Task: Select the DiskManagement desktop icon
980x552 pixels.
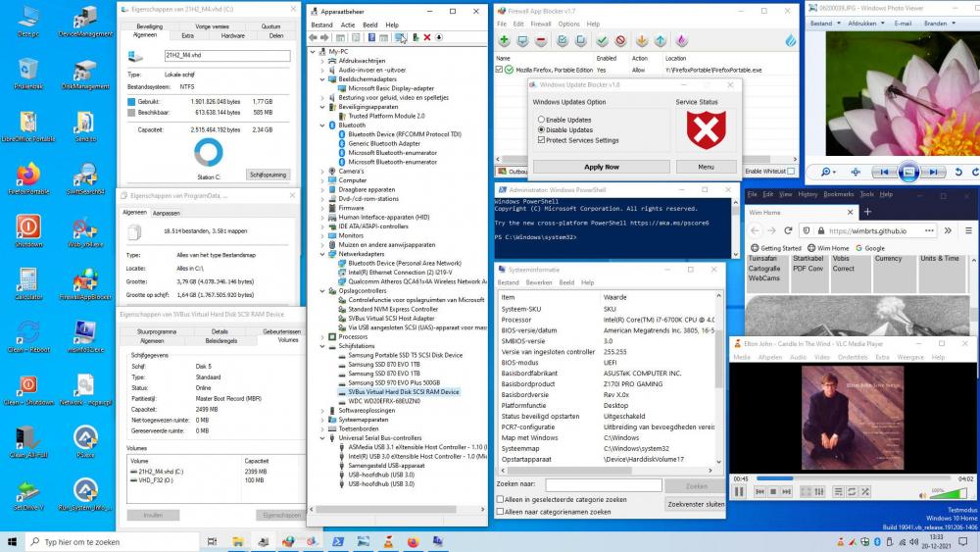Action: pos(85,75)
